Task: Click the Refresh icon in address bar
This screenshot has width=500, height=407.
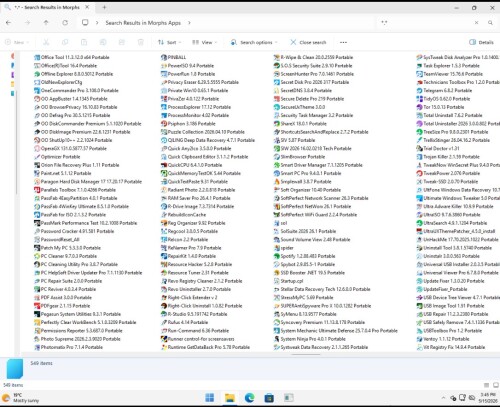Action: point(65,23)
